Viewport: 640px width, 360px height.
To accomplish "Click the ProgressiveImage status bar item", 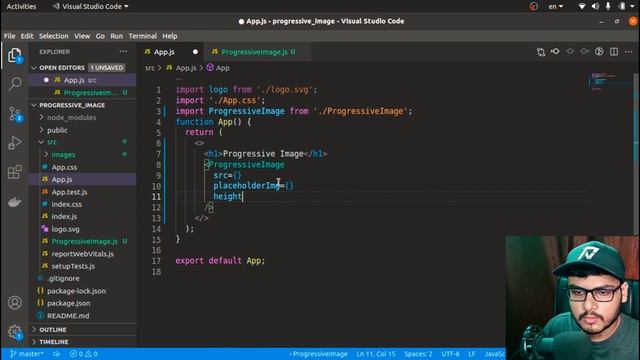I will [319, 354].
